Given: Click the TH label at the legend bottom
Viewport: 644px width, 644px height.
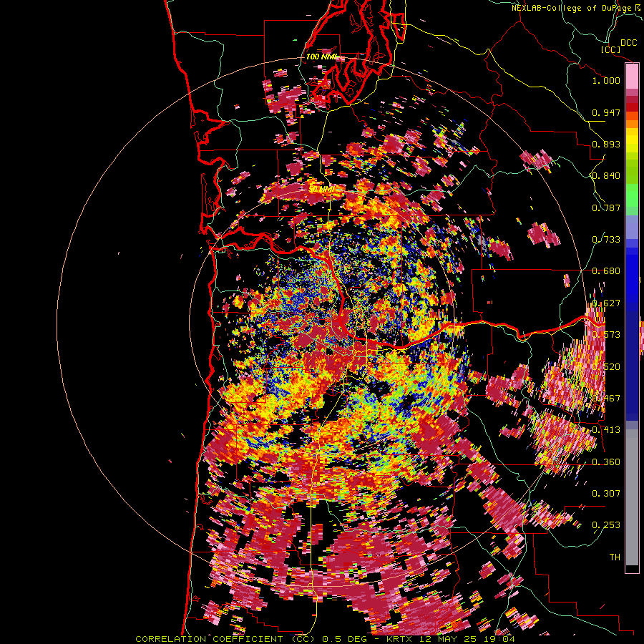Looking at the screenshot, I should click(x=615, y=557).
